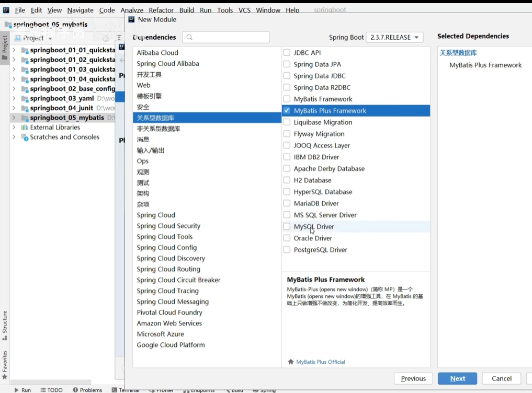Select the Amazon Web Services category
The image size is (532, 393).
tap(207, 323)
